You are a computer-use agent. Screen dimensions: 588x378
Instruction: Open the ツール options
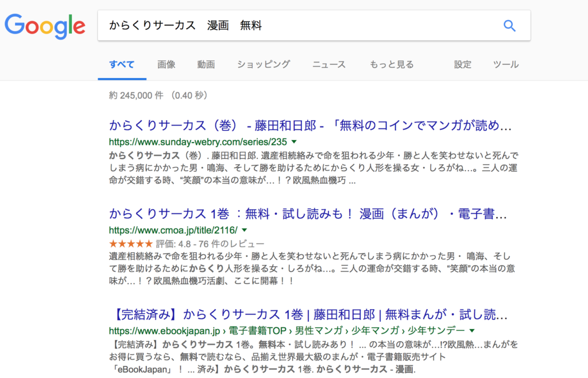click(506, 64)
